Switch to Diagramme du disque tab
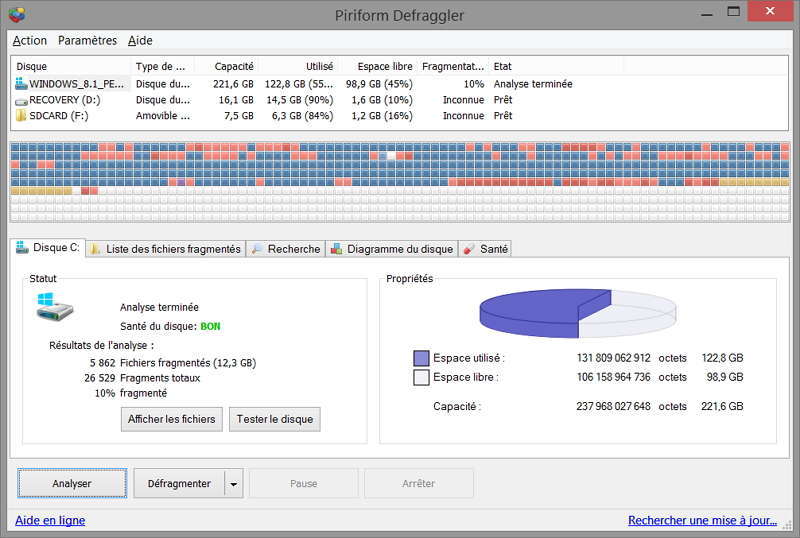 point(392,249)
